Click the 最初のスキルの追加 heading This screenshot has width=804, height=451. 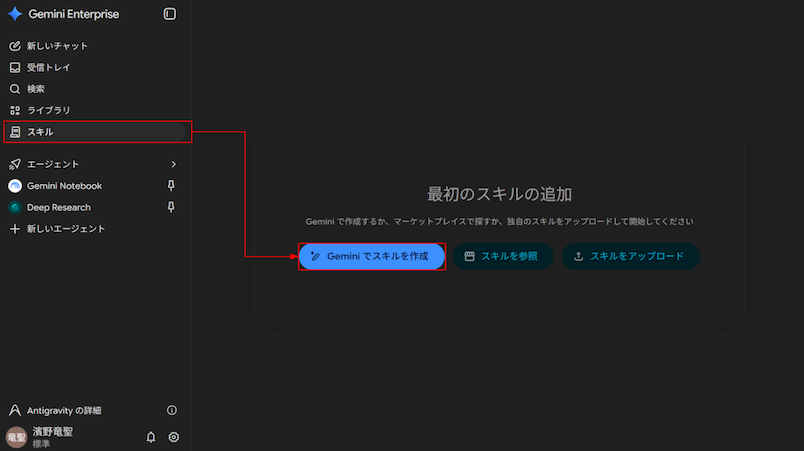click(x=499, y=194)
